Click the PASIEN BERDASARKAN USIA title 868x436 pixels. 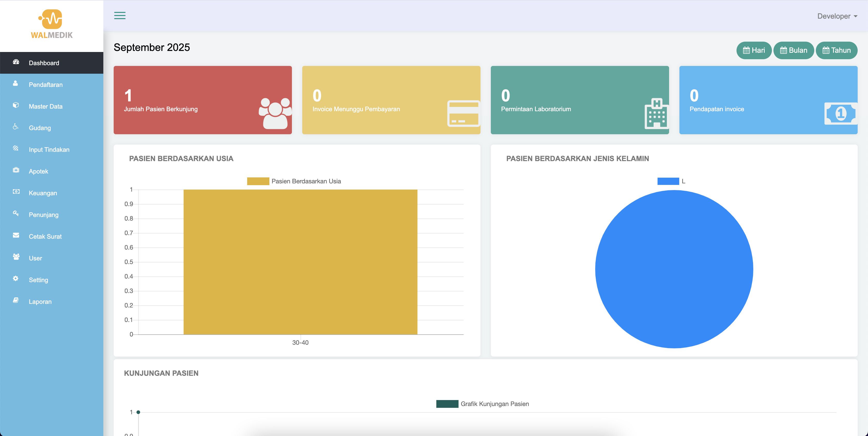click(x=181, y=159)
